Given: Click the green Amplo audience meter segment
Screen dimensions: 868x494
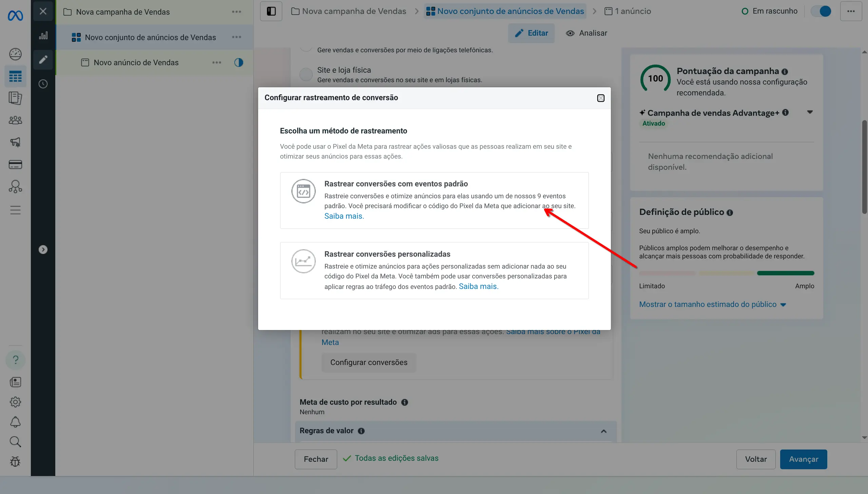Looking at the screenshot, I should click(x=786, y=273).
